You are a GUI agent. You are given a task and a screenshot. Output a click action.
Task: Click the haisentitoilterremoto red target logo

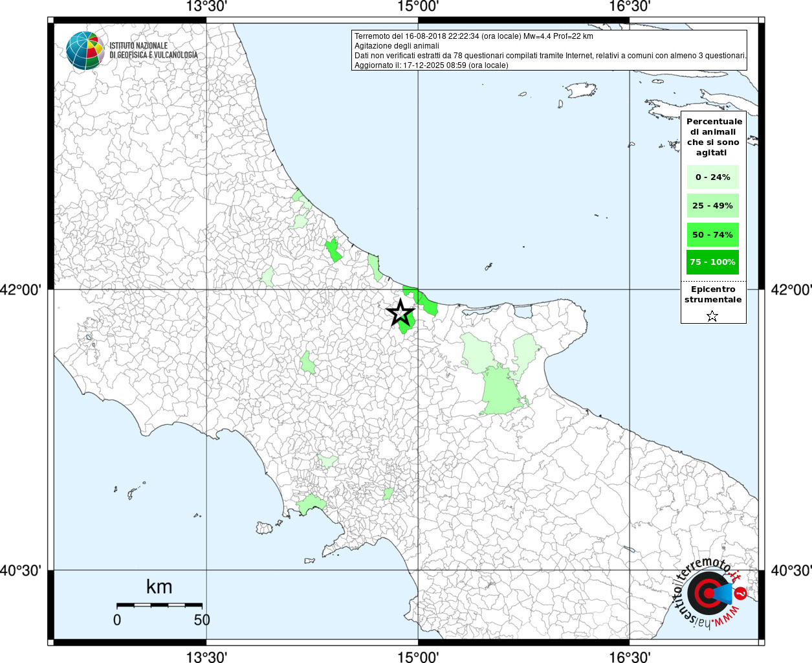[x=707, y=592]
